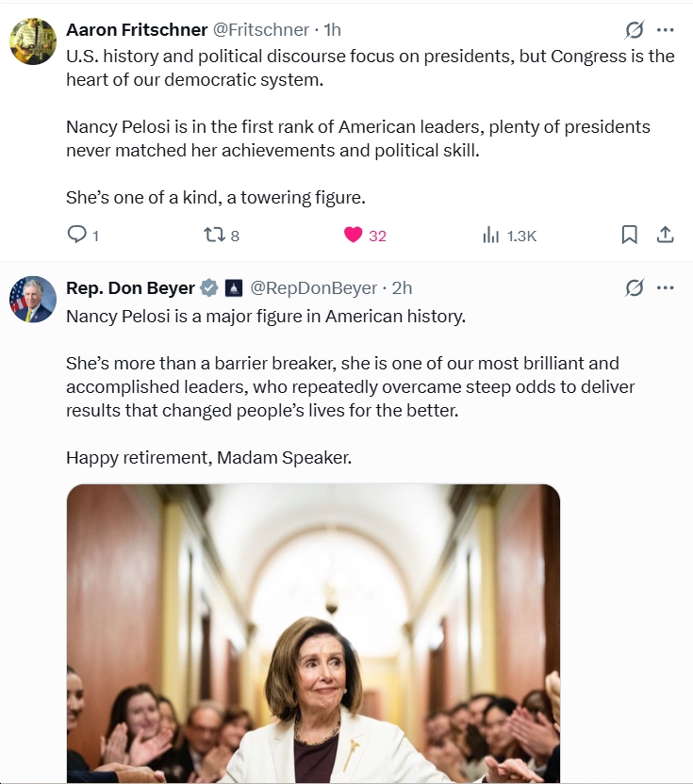Open more options for Aaron Fritschner's tweet
This screenshot has height=784, width=693.
[666, 30]
